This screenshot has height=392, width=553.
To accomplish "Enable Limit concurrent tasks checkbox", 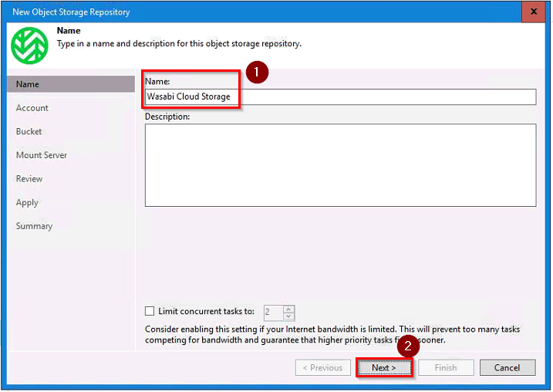I will pyautogui.click(x=150, y=311).
